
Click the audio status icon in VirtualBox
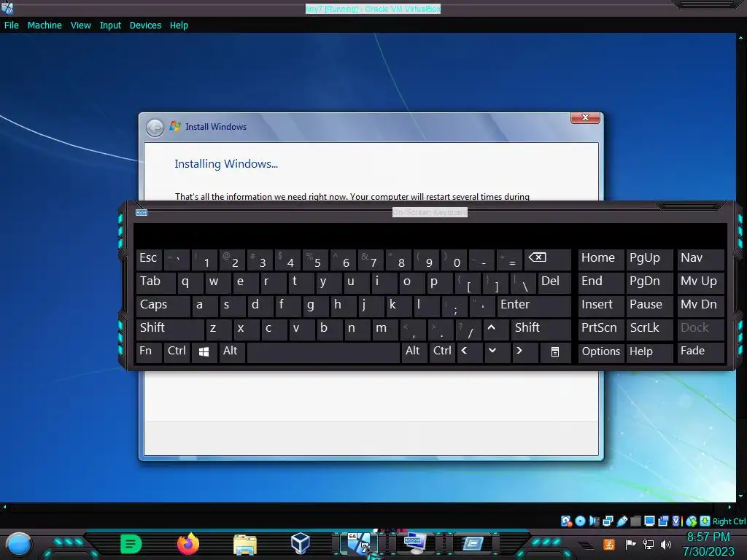coord(594,521)
